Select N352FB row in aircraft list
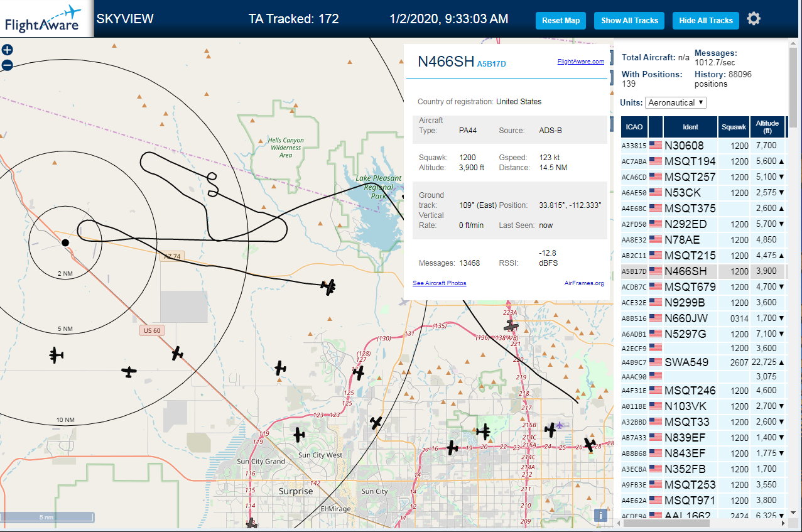Screen dimensions: 802x532 coord(704,469)
